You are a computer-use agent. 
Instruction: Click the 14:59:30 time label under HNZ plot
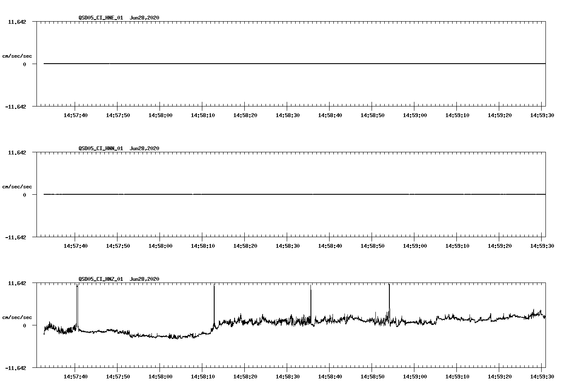tap(542, 376)
